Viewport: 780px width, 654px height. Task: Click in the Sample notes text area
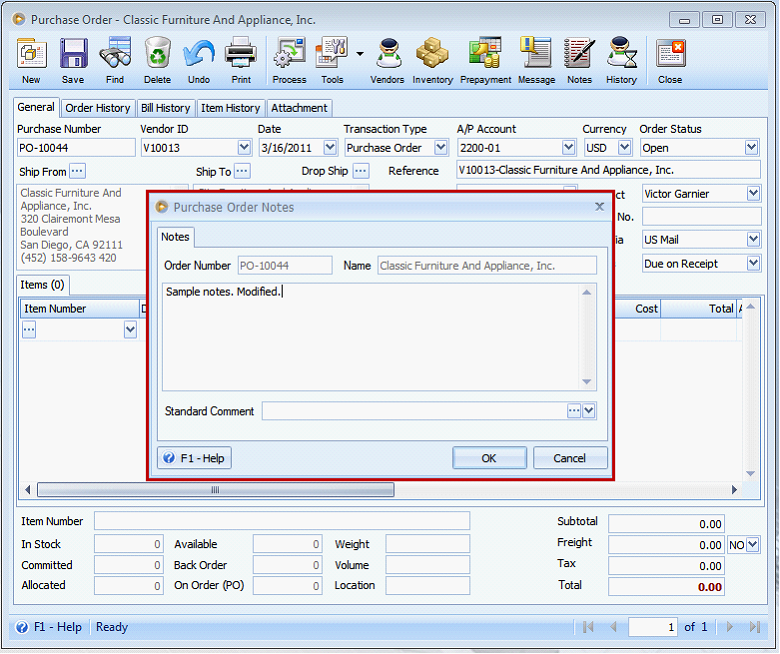(371, 337)
